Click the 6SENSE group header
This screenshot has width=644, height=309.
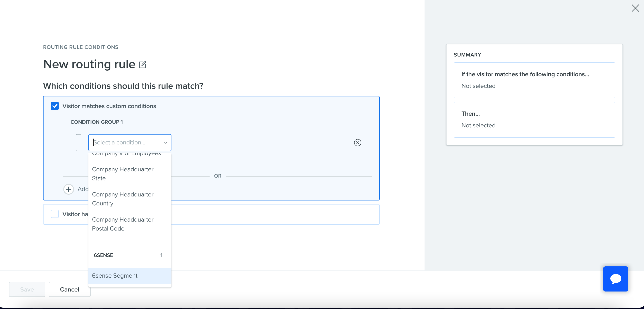[130, 255]
